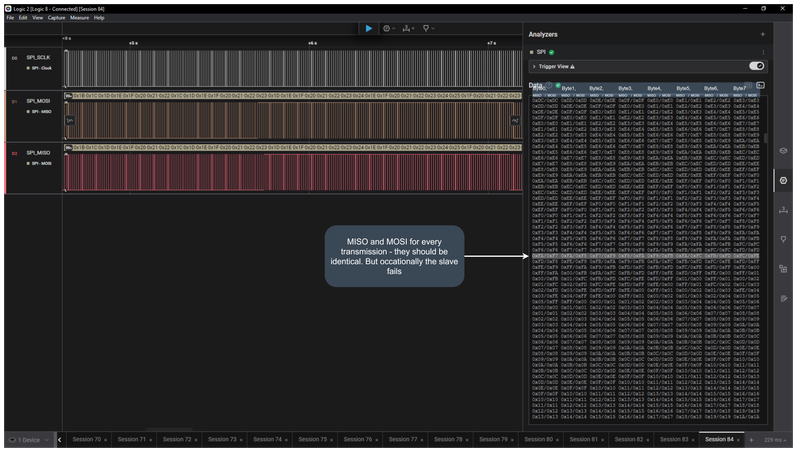Select the highlighted data table row

(645, 256)
